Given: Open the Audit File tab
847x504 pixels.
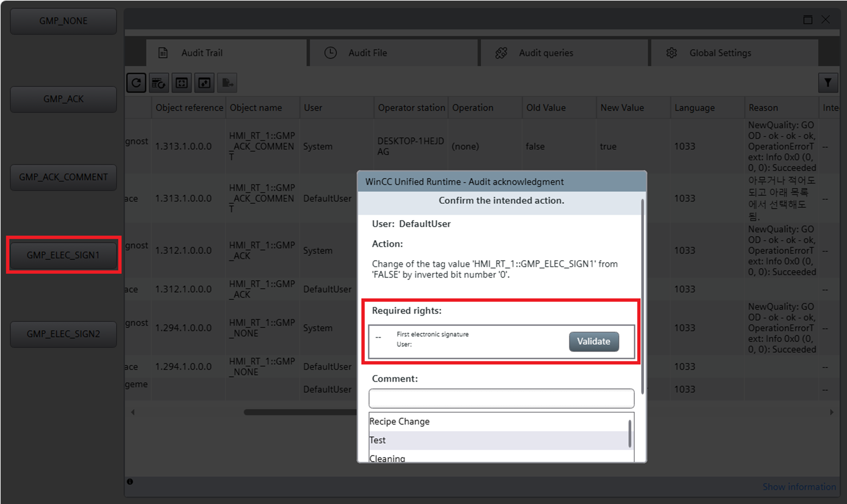Looking at the screenshot, I should (x=394, y=53).
